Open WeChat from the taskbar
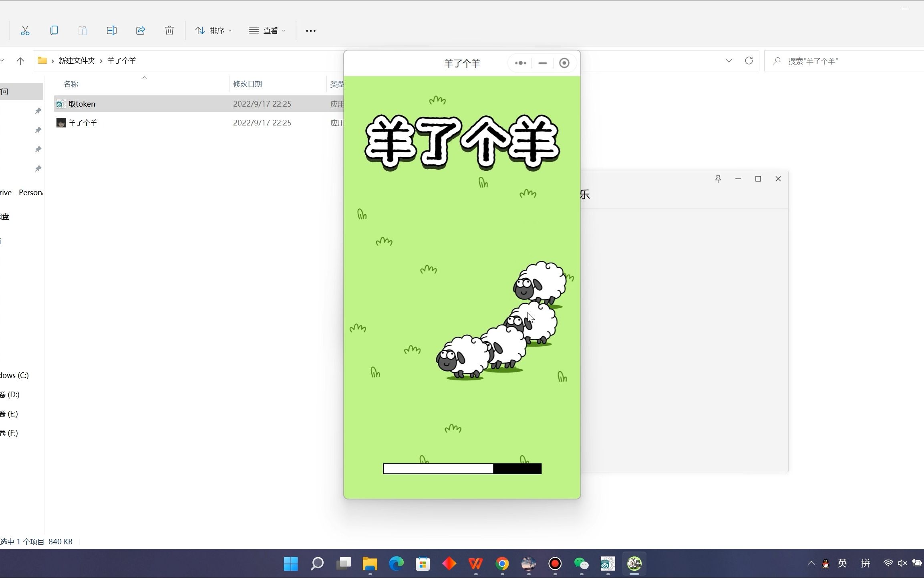 [582, 564]
